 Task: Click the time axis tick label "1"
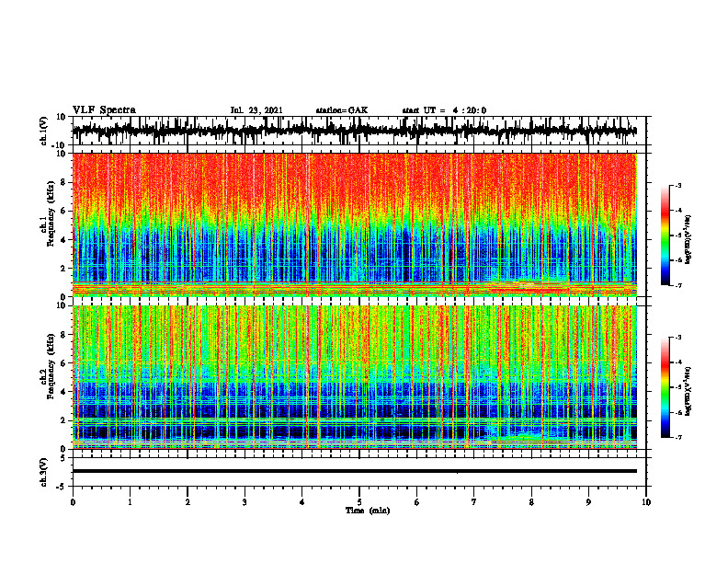(130, 502)
